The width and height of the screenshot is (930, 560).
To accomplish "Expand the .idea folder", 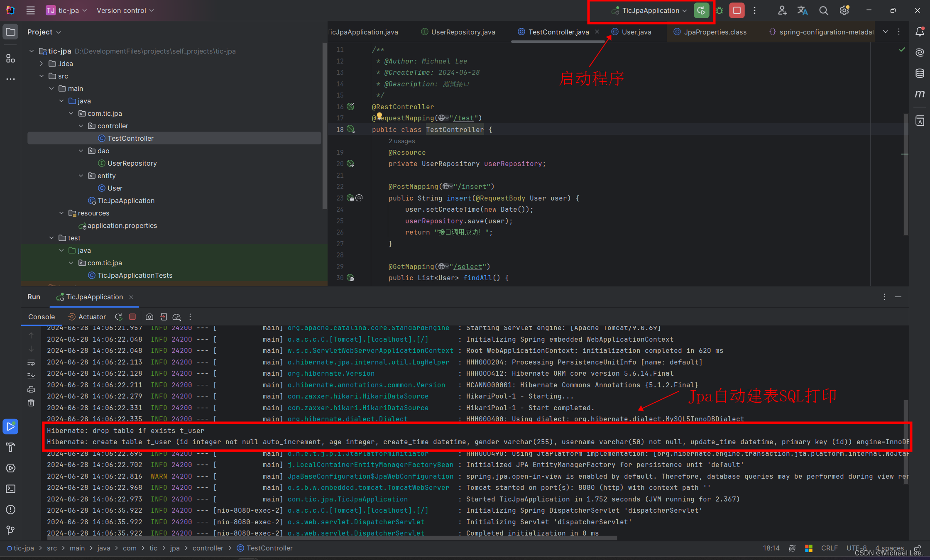I will (42, 64).
